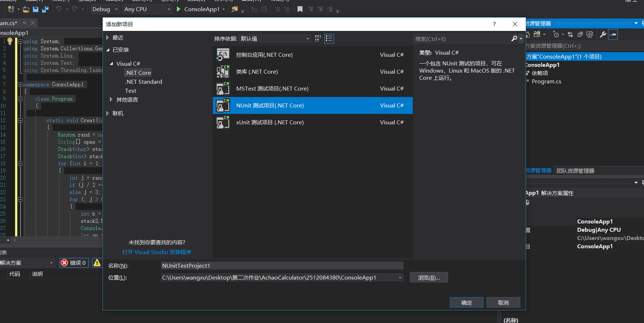Click the project name input field
This screenshot has height=323, width=644.
tap(282, 266)
